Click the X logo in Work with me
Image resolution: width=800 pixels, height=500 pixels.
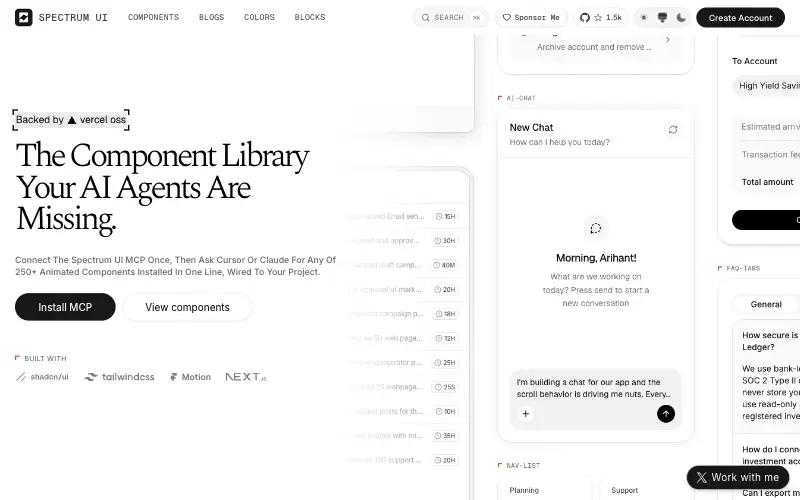(x=702, y=478)
